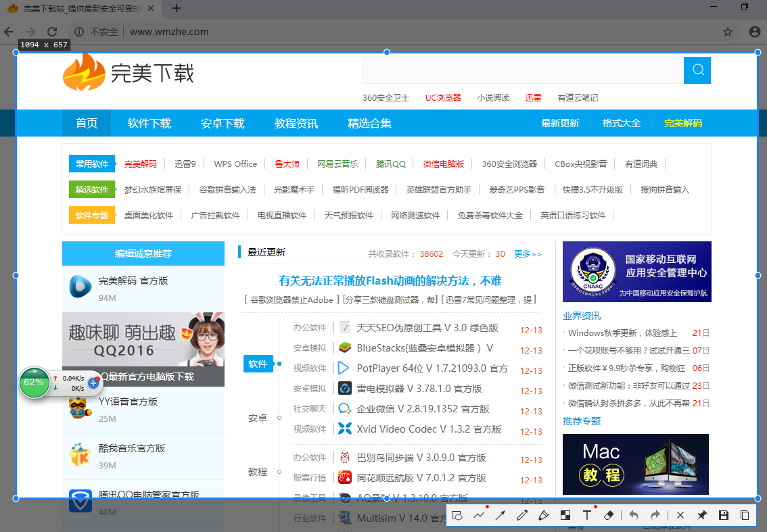Copy the screenshot via the copy icon
The image size is (767, 532).
(x=745, y=514)
